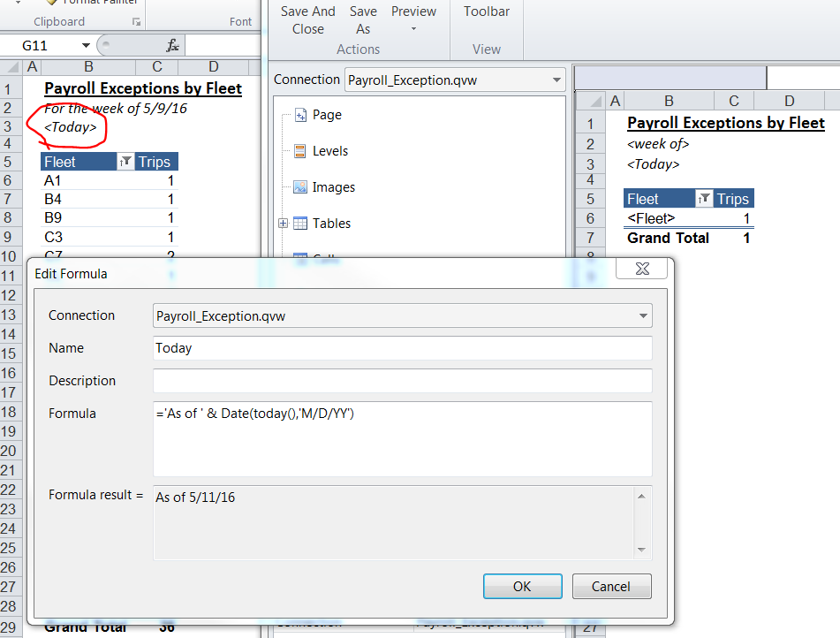
Task: Open the Preview dropdown button
Action: click(x=413, y=19)
